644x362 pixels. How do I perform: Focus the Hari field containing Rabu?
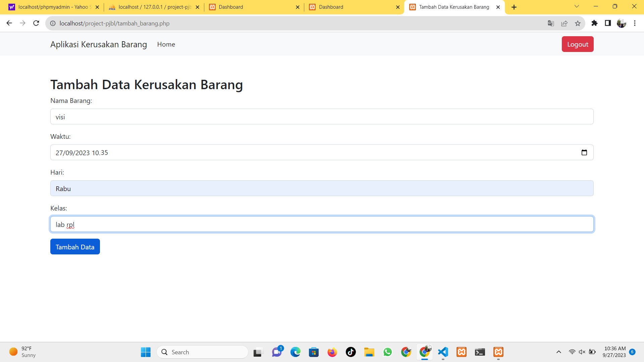(x=322, y=188)
